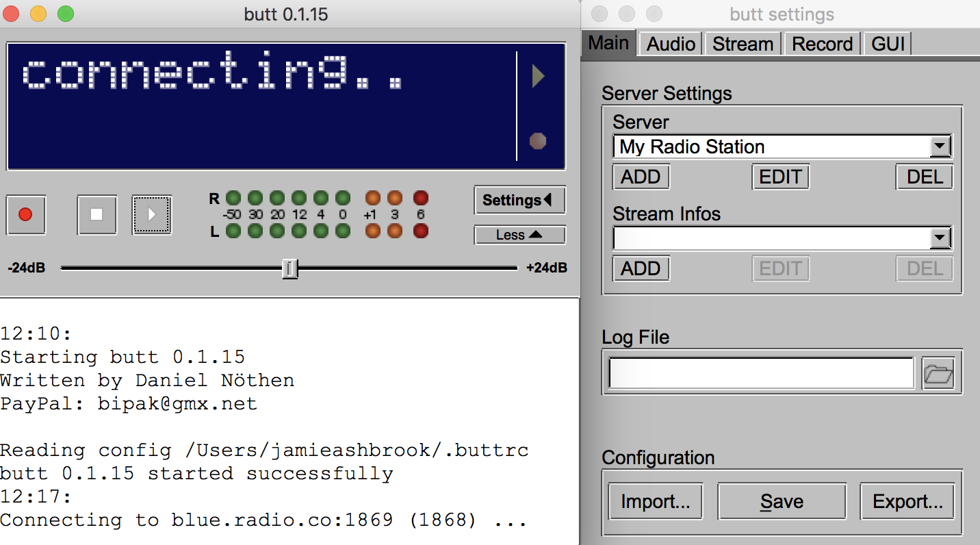Image resolution: width=980 pixels, height=545 pixels.
Task: Click the red 6 dB peak LED on L
Action: pyautogui.click(x=421, y=231)
